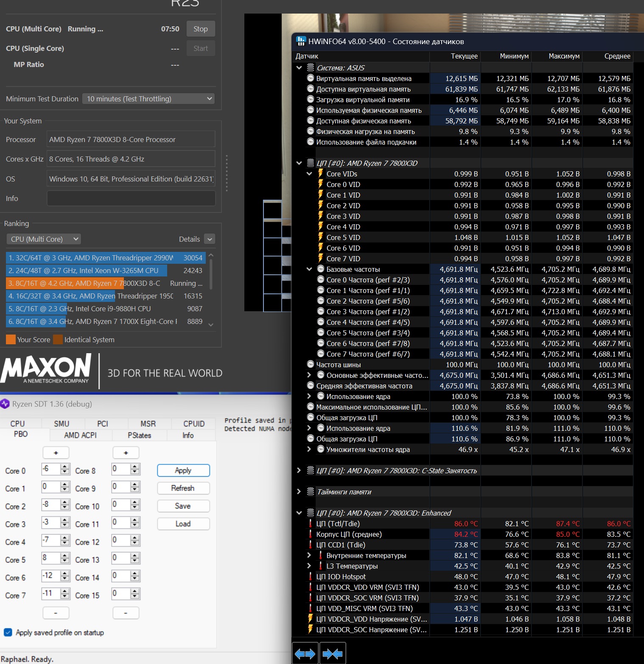Click the clock icon for Базовые частоты
This screenshot has width=644, height=664.
point(321,269)
